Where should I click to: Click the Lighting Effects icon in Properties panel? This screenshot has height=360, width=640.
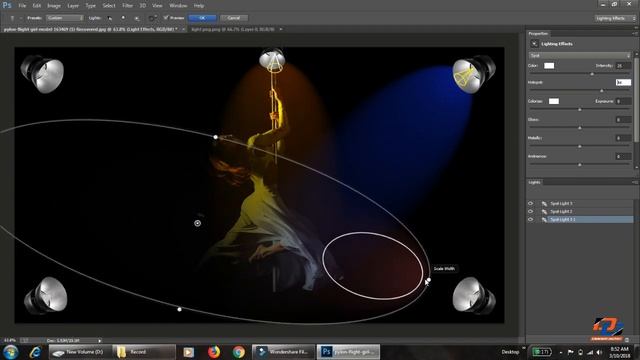[x=534, y=44]
